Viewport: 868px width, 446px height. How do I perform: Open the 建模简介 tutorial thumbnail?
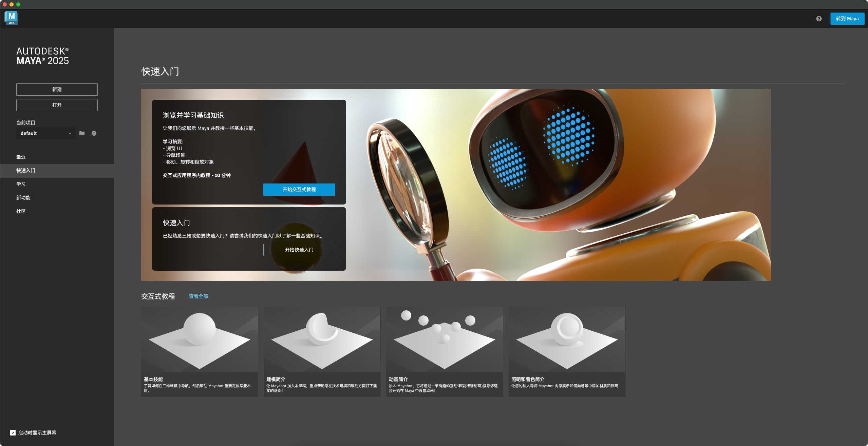click(x=322, y=340)
